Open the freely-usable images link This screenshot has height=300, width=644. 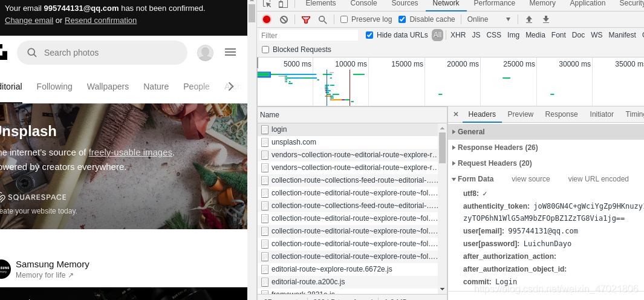130,152
